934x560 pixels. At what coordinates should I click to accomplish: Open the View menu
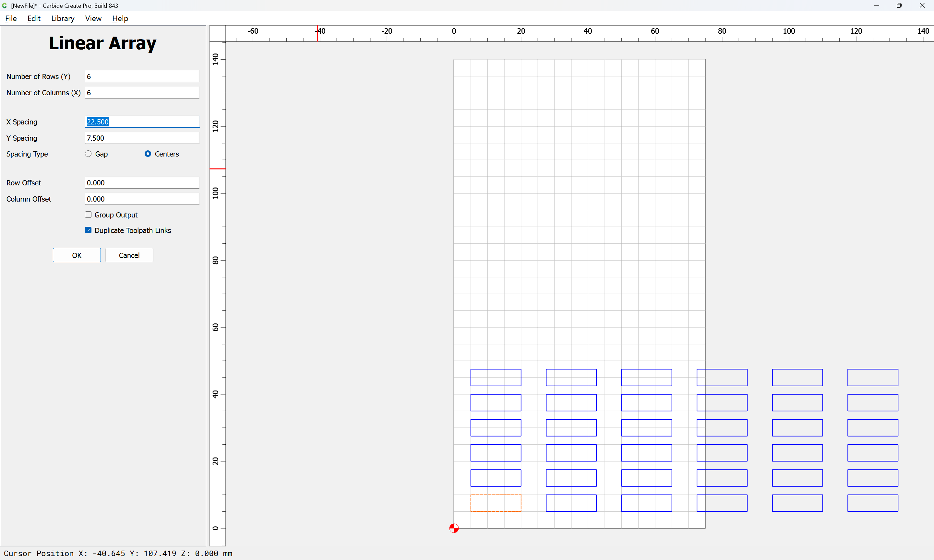[93, 18]
